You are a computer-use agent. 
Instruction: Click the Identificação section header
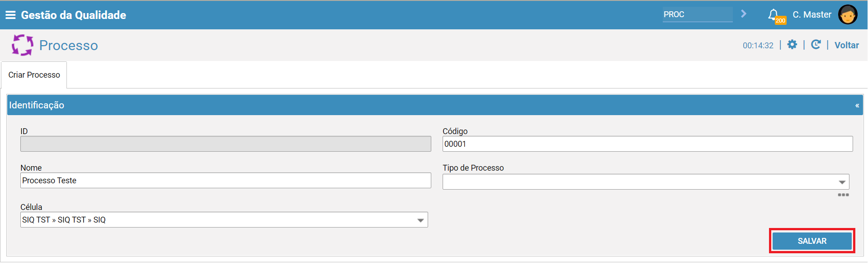pos(435,105)
